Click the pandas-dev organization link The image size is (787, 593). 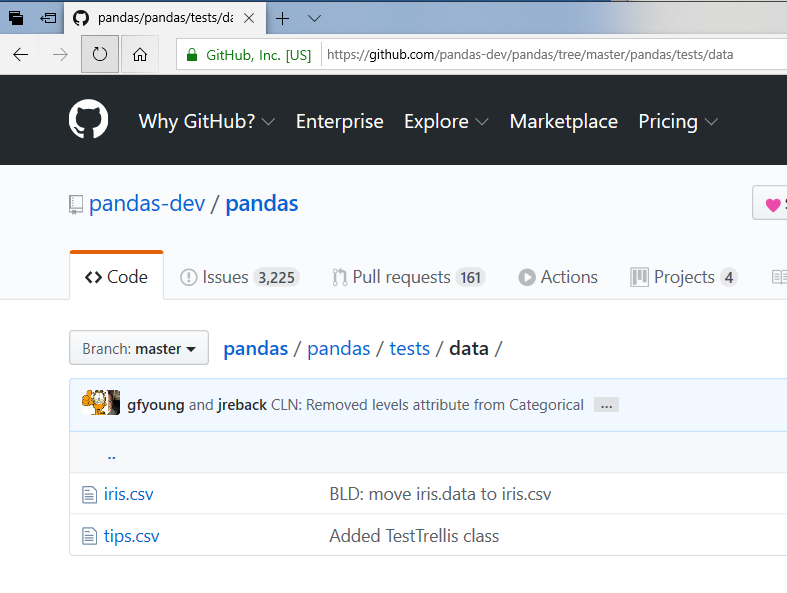147,204
